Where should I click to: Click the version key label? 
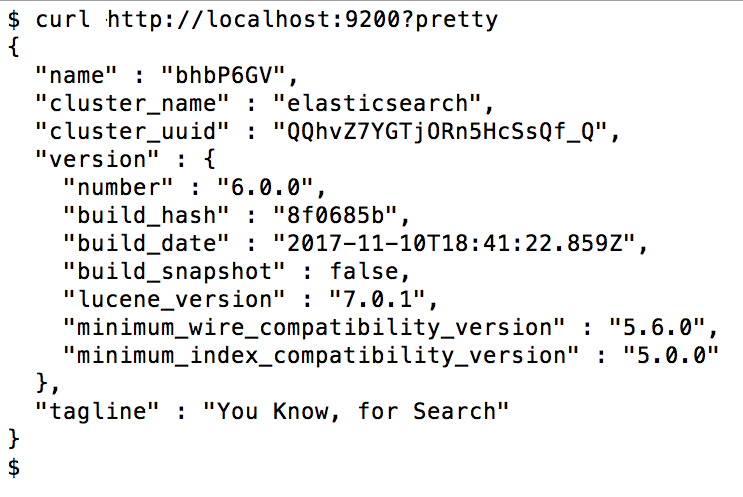pos(97,159)
